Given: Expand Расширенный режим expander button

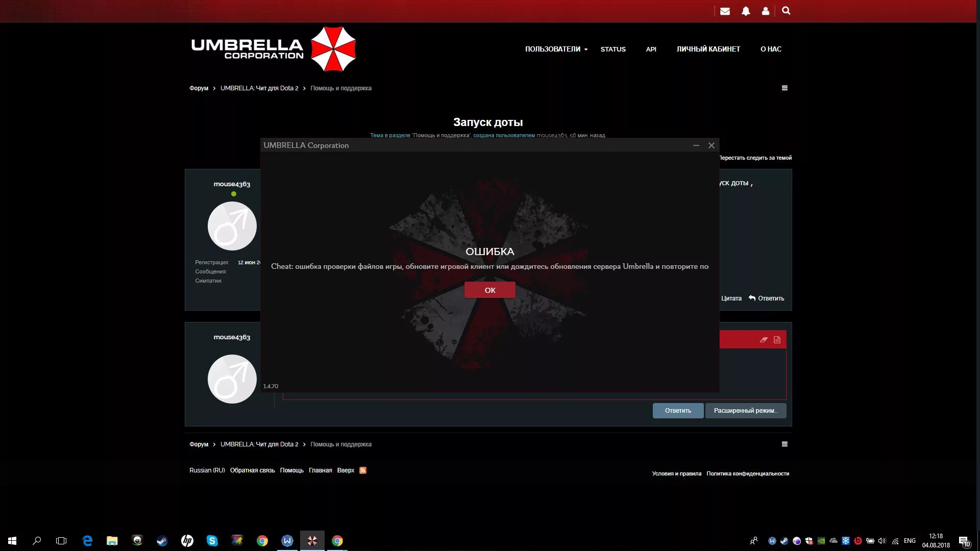Looking at the screenshot, I should (x=746, y=410).
